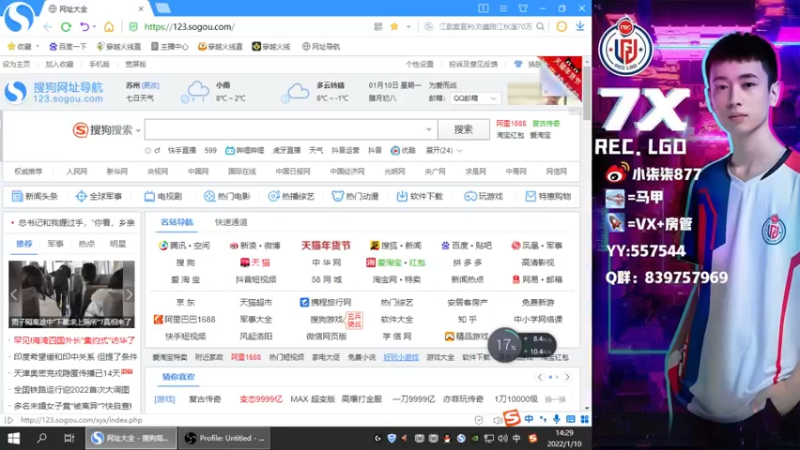Open 天猫年货节 site link

click(326, 246)
